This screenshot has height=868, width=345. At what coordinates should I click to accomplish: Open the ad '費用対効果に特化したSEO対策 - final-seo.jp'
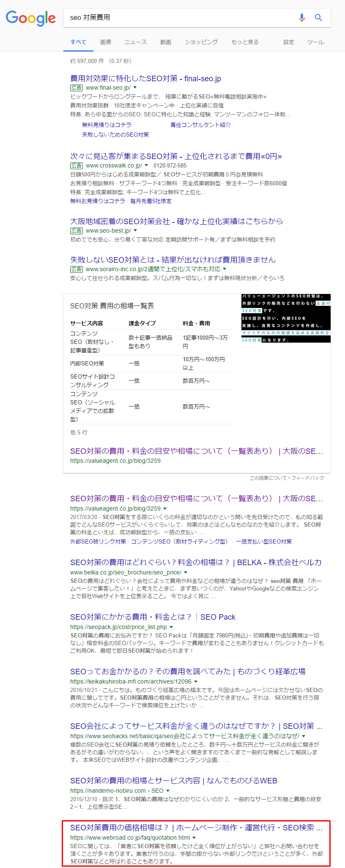coord(145,78)
